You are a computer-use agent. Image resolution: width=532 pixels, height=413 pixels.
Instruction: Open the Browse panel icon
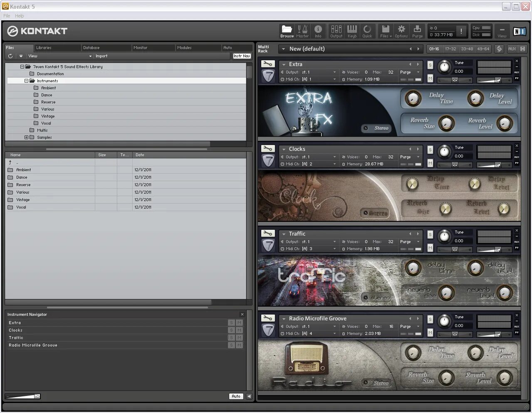coord(287,31)
